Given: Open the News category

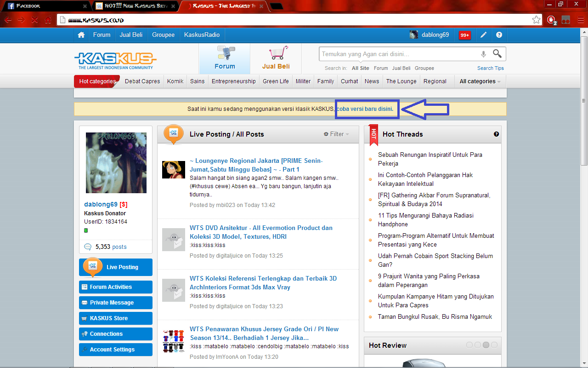Looking at the screenshot, I should pos(372,81).
